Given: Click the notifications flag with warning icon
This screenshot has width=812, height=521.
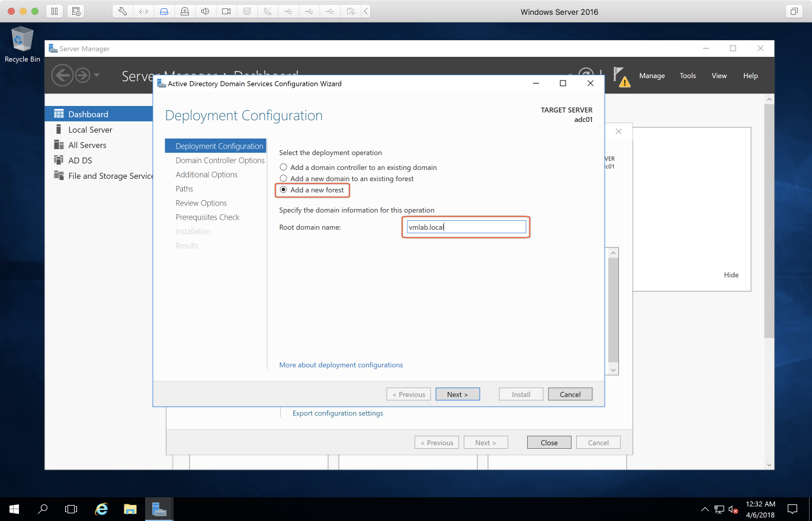Looking at the screenshot, I should 621,76.
